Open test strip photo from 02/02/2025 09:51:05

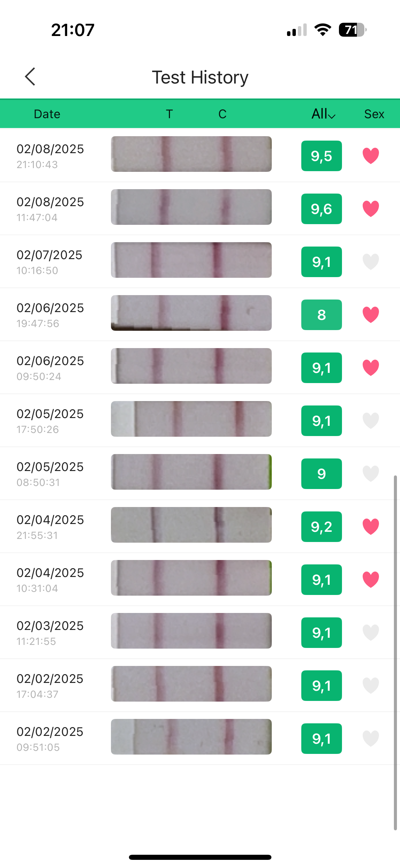coord(191,737)
